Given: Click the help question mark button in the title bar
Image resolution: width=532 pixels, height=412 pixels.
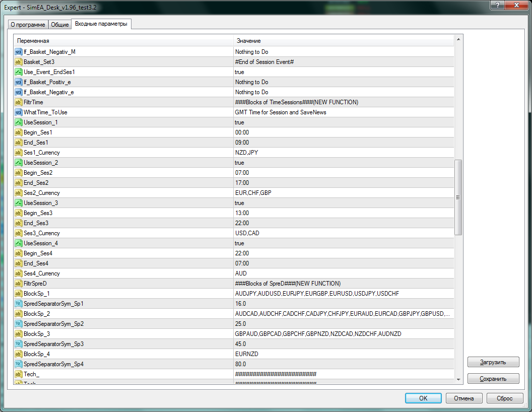Looking at the screenshot, I should (497, 5).
